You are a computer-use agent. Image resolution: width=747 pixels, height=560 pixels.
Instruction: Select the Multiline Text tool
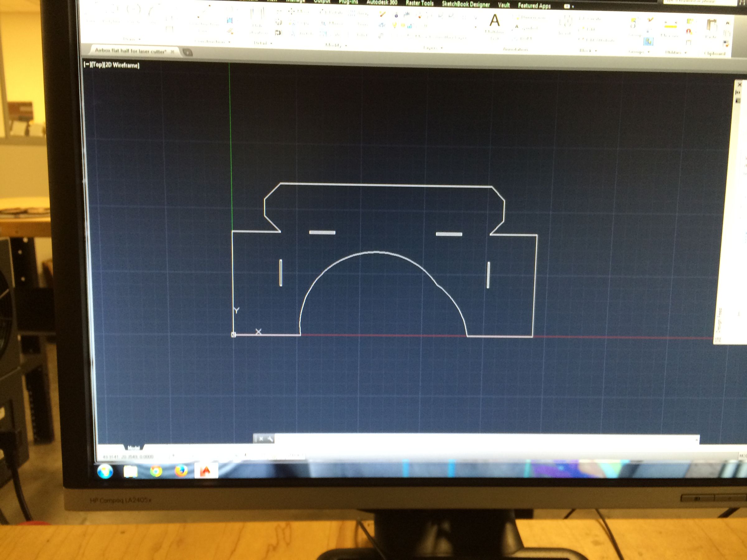(x=495, y=21)
